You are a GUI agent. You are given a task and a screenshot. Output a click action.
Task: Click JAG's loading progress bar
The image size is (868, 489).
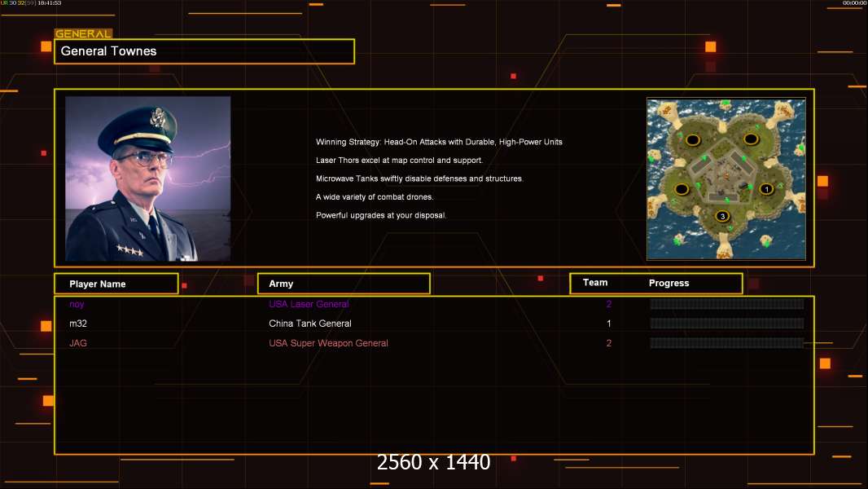coord(727,343)
